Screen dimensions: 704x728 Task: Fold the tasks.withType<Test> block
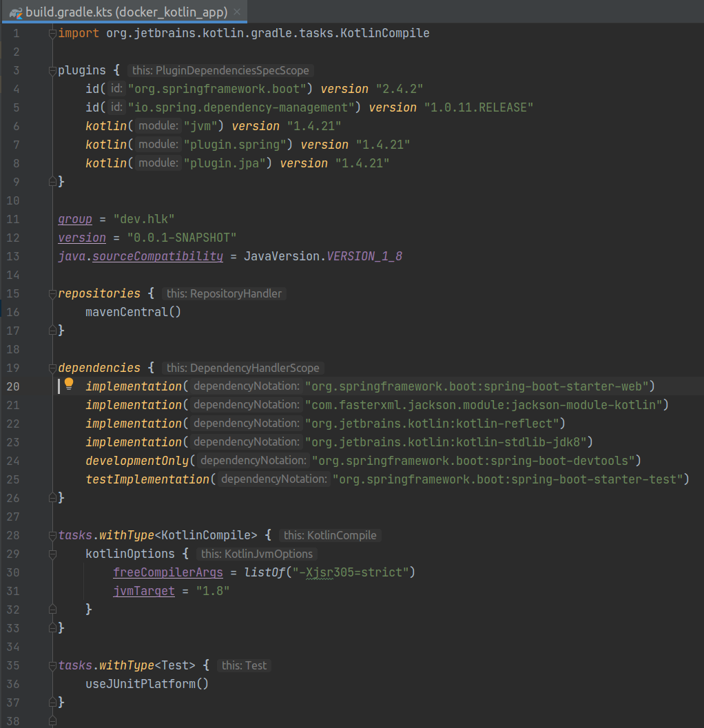point(51,665)
